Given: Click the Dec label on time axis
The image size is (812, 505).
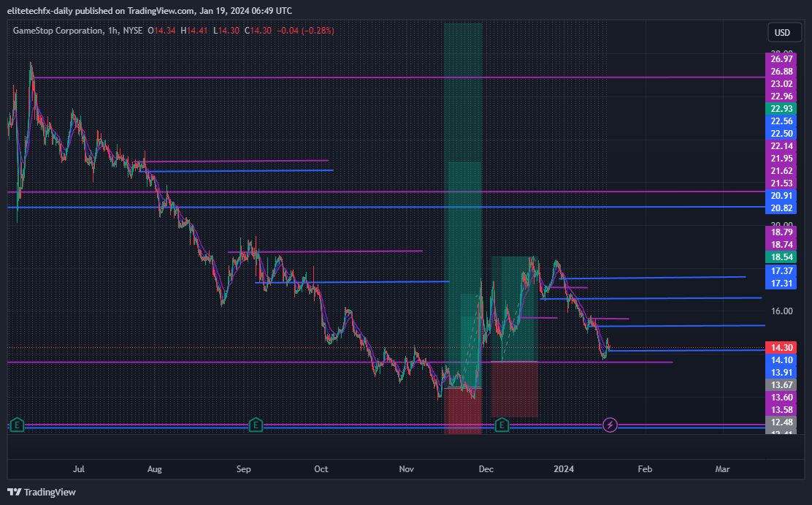Looking at the screenshot, I should 486,469.
